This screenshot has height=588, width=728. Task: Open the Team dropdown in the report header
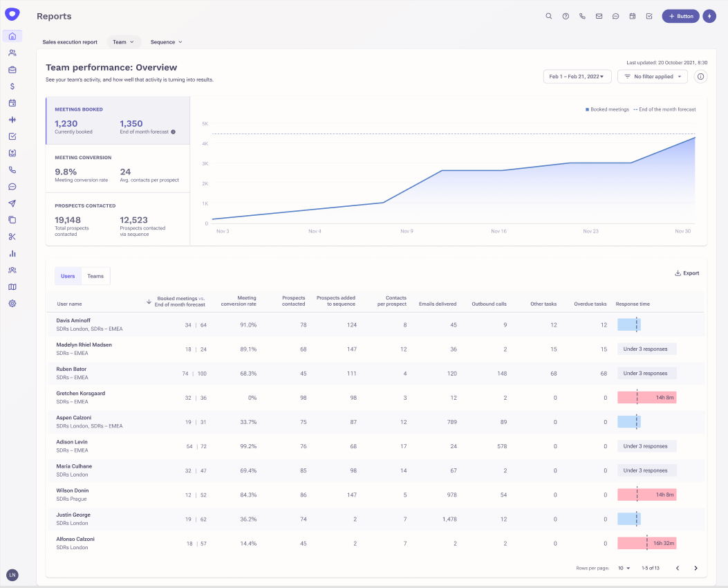point(123,42)
